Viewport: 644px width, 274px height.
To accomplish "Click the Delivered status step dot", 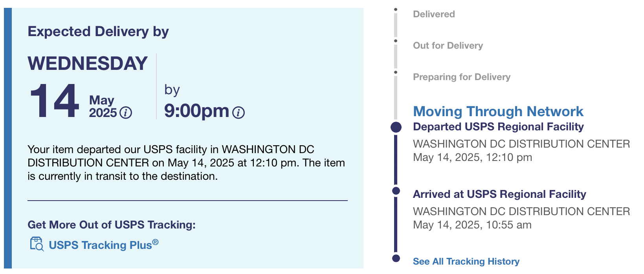I will (396, 9).
